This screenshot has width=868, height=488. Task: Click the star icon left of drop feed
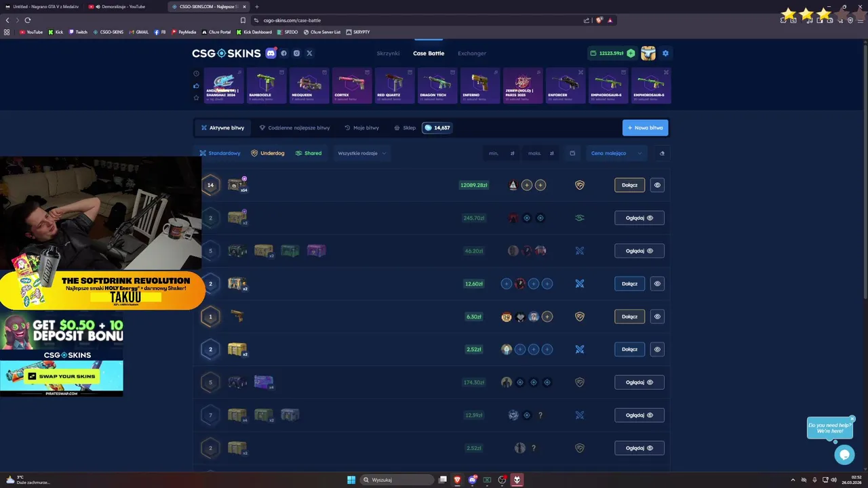[x=196, y=98]
